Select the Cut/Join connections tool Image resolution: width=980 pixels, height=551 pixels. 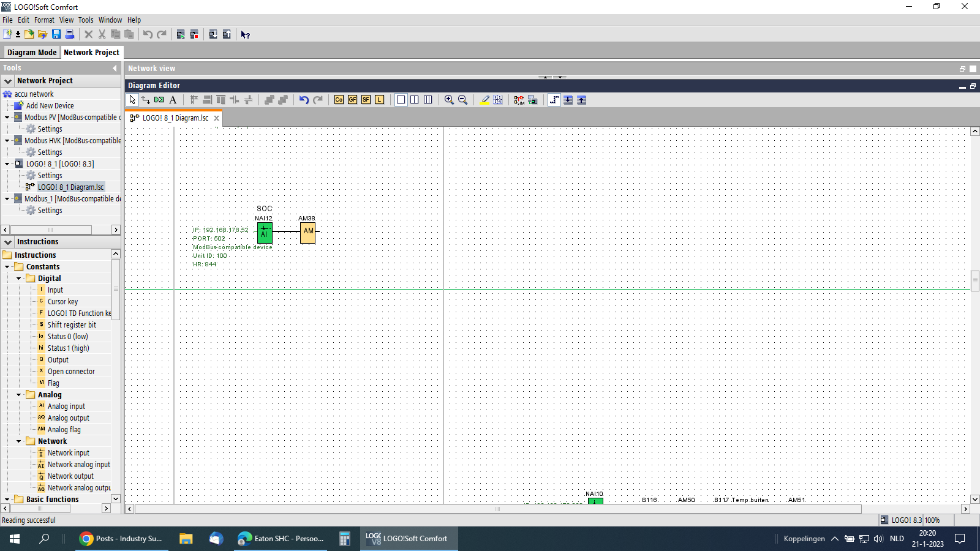(159, 100)
